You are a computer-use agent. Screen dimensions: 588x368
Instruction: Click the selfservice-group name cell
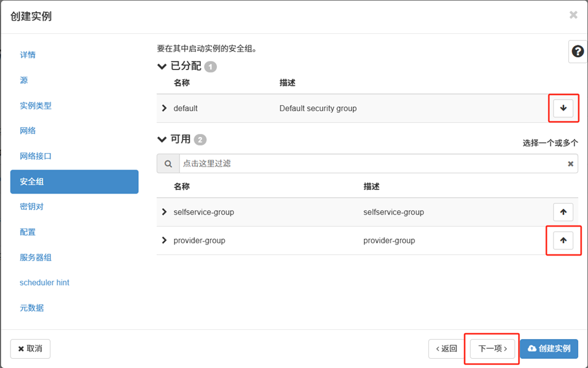point(203,212)
